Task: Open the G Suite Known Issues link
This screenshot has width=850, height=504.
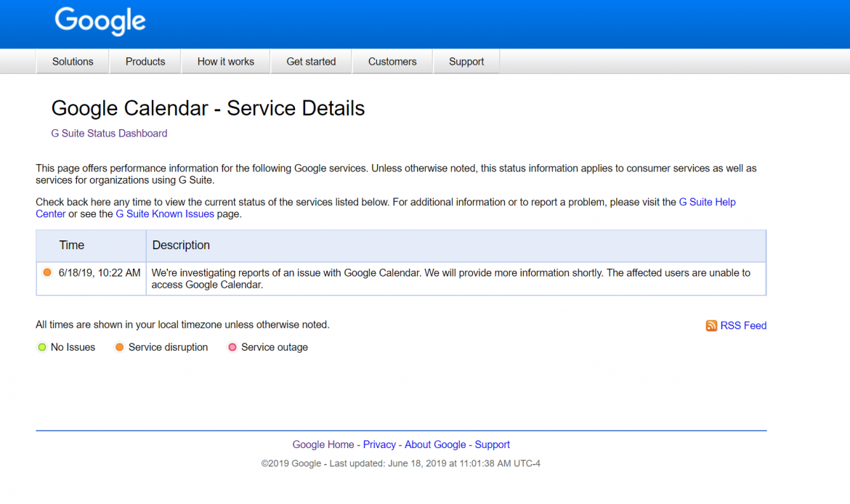Action: [x=165, y=214]
